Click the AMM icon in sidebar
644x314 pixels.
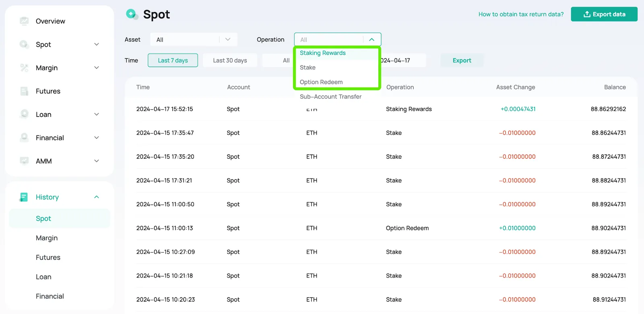tap(24, 161)
